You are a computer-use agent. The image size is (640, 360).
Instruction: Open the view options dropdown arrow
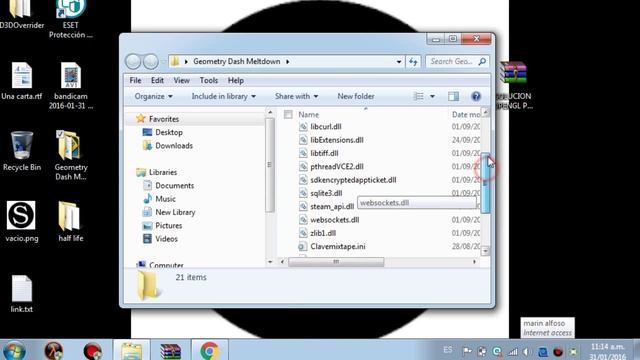[x=432, y=96]
